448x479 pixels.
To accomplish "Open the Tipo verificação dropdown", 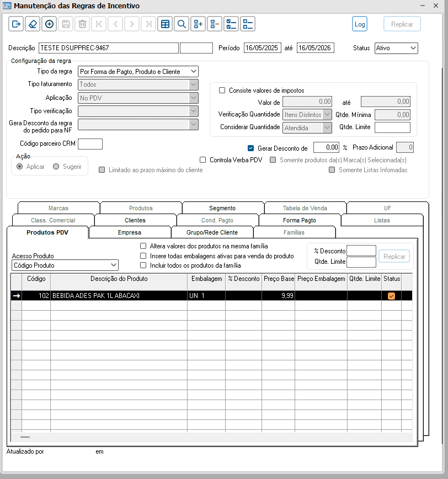I will click(138, 111).
